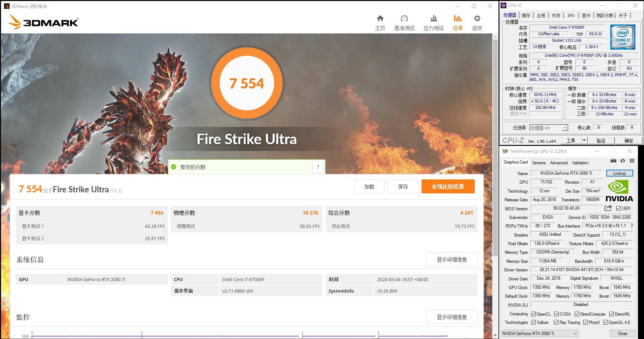Click the 加载 button in 3DMark
The height and width of the screenshot is (339, 644).
coord(369,187)
